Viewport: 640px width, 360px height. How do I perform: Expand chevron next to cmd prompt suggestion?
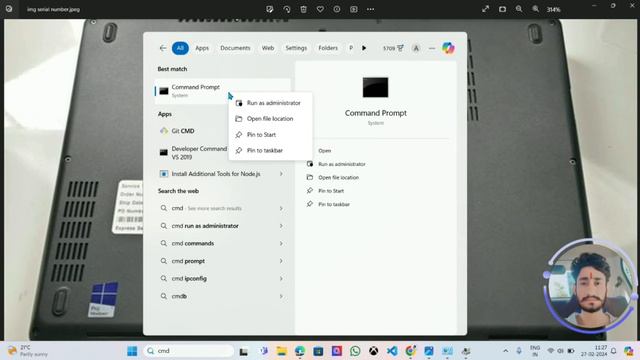tap(281, 261)
